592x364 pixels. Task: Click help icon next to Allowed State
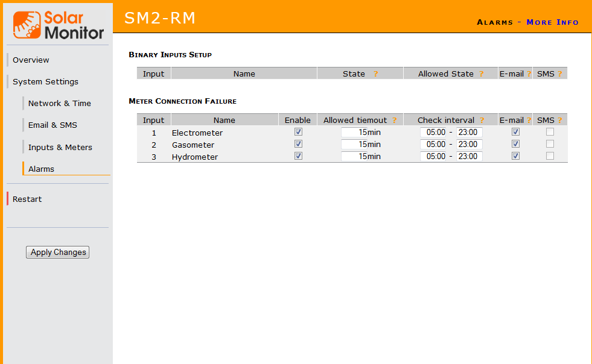pos(481,74)
